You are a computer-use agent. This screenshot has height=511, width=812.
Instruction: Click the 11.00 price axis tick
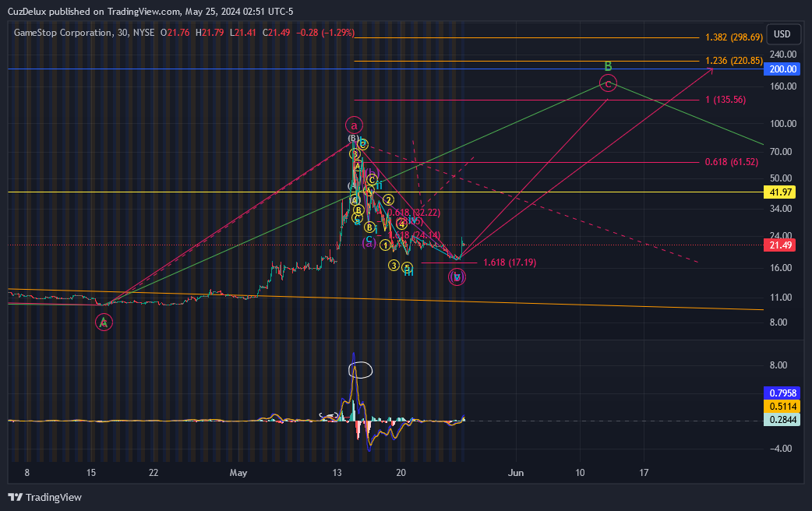click(781, 298)
